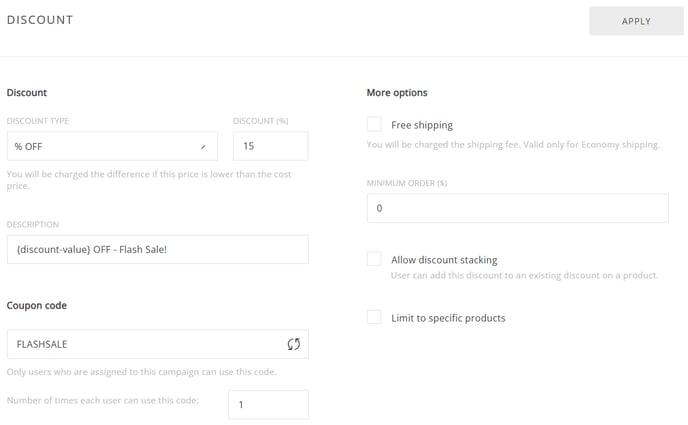Click the Free shipping label text

(x=422, y=125)
